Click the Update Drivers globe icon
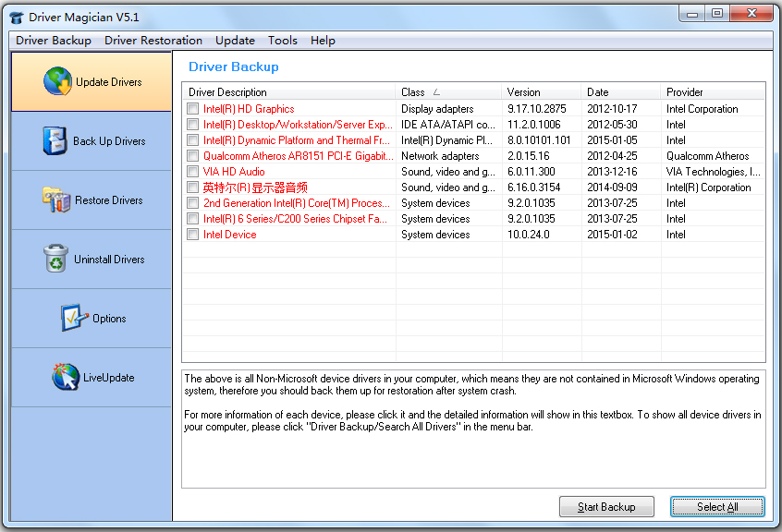 [x=58, y=81]
